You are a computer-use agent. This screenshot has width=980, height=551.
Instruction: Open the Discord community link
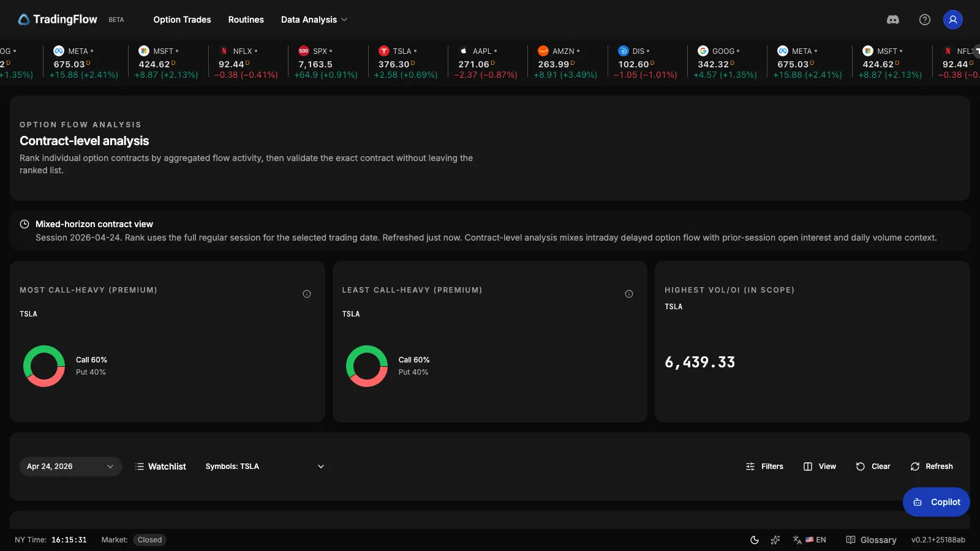(x=893, y=20)
